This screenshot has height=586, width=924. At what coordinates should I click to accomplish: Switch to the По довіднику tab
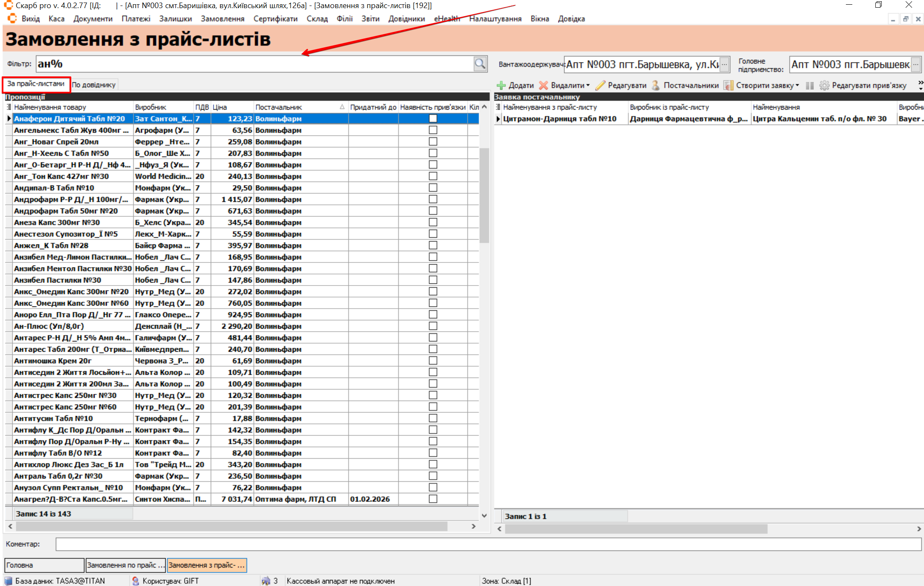[94, 85]
